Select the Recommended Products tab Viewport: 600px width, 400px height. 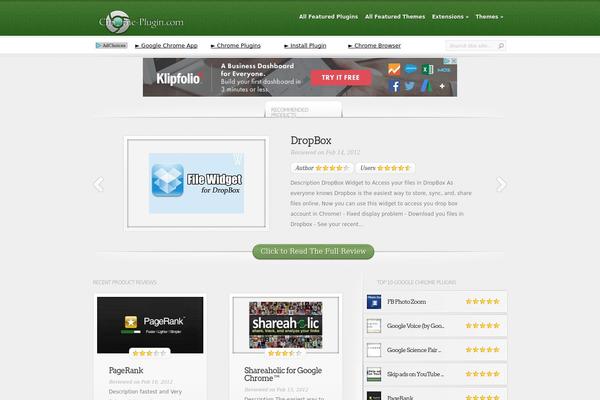(x=303, y=110)
